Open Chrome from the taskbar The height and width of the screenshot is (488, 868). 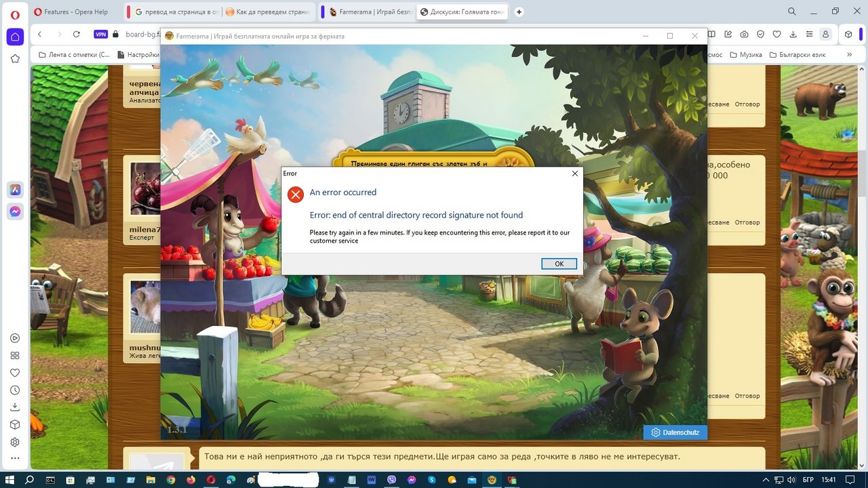(x=171, y=479)
